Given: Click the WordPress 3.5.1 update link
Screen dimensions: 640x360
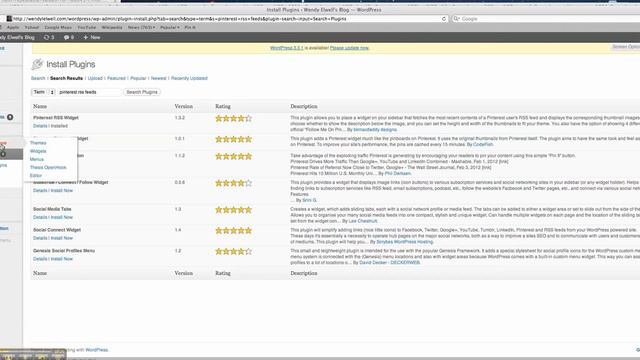Looking at the screenshot, I should pyautogui.click(x=287, y=48).
